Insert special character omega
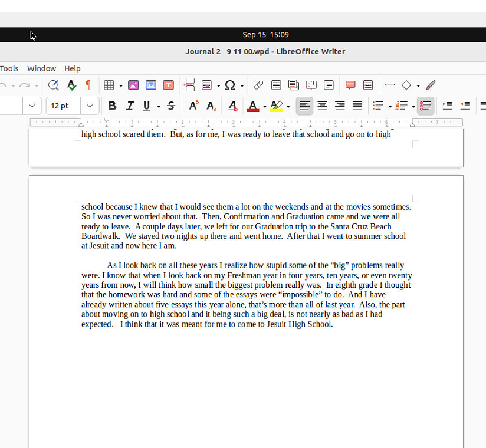This screenshot has width=486, height=448. coord(230,85)
